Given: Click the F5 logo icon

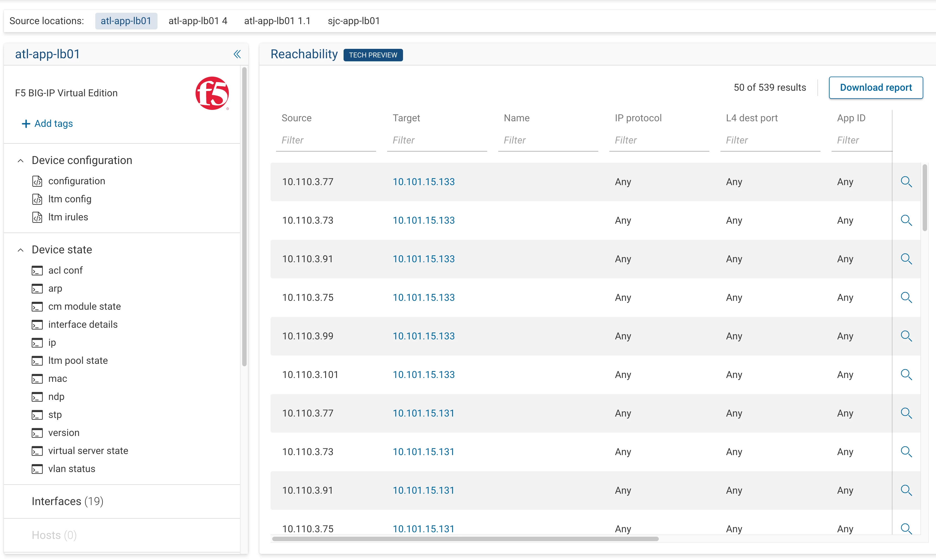Looking at the screenshot, I should [x=212, y=93].
